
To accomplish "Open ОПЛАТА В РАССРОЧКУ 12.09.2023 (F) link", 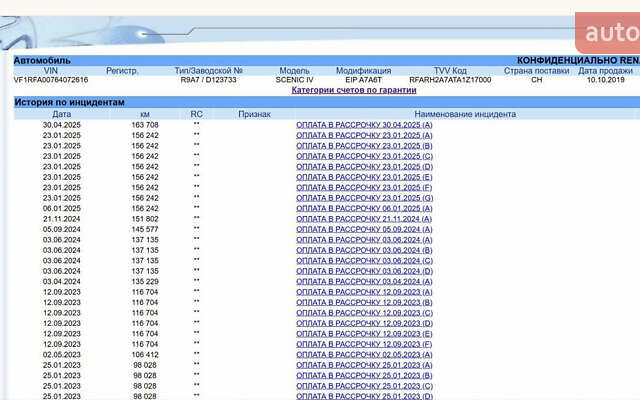I will click(x=364, y=344).
